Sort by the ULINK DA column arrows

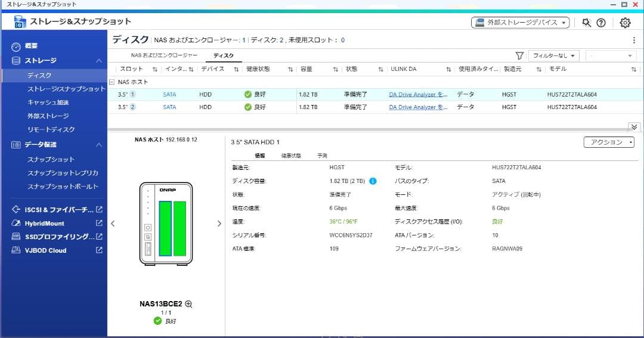pos(448,69)
